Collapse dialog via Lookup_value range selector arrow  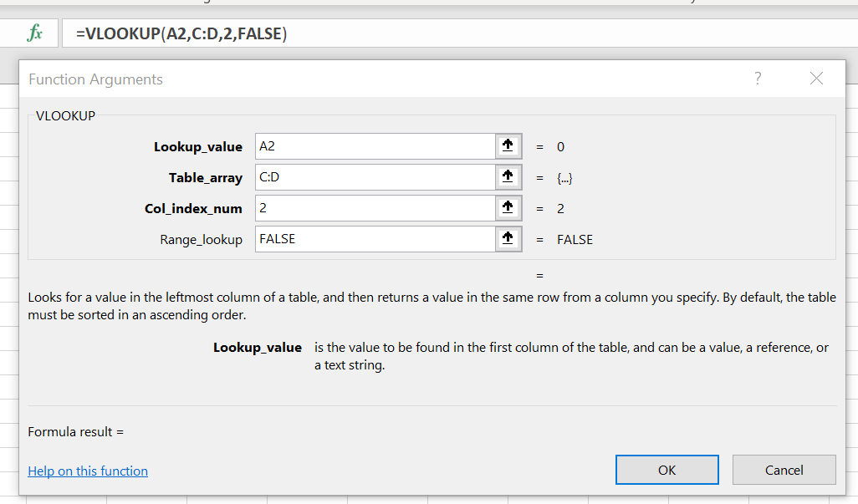tap(508, 146)
